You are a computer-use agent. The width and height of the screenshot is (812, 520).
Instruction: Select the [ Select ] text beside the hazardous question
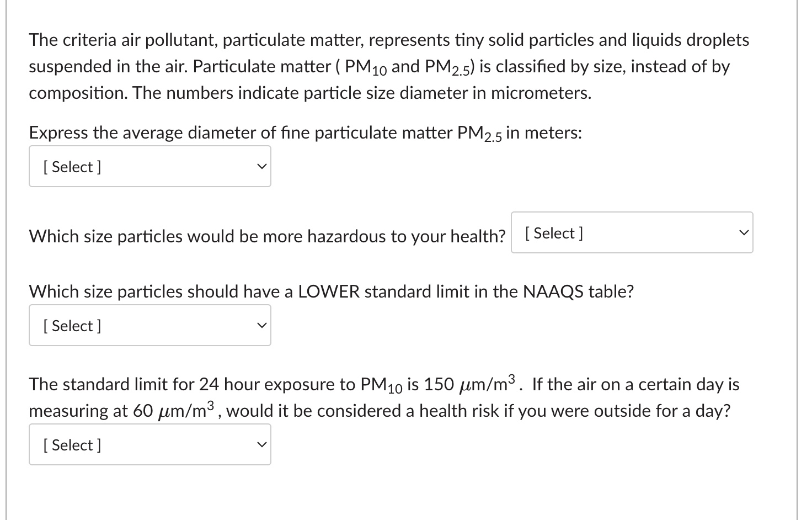(x=553, y=232)
